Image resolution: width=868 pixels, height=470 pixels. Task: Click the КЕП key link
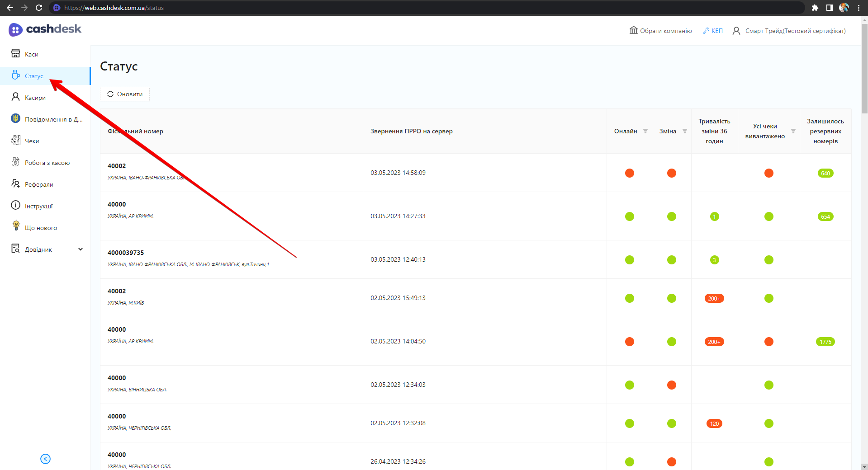pos(713,31)
